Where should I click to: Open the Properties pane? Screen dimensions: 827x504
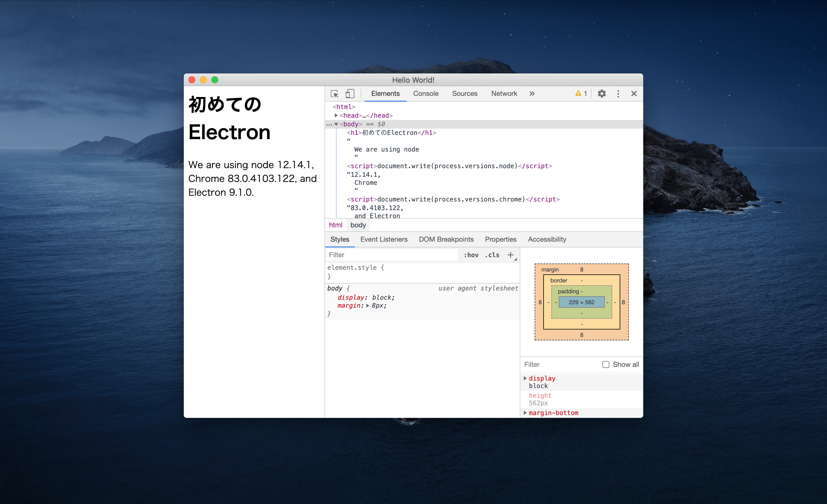coord(501,239)
